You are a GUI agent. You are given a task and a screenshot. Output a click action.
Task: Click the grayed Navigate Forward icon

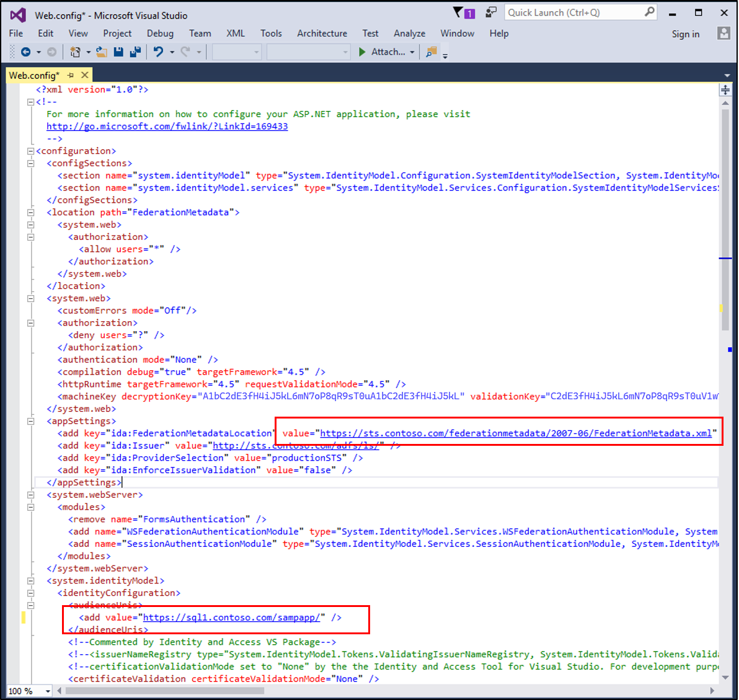(52, 52)
